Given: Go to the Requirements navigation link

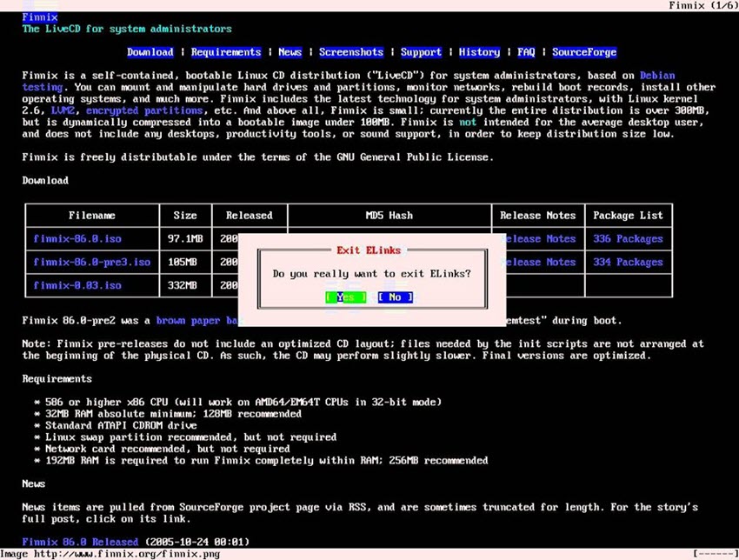Looking at the screenshot, I should (226, 52).
